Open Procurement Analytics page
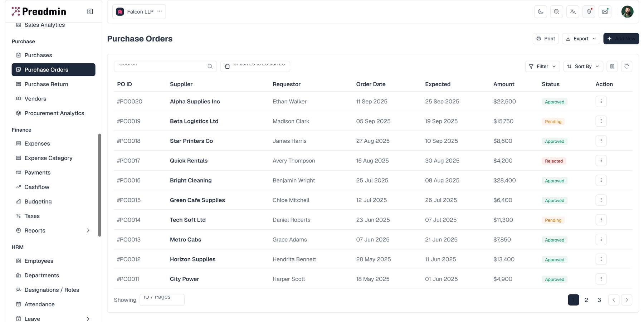The height and width of the screenshot is (322, 644). pyautogui.click(x=53, y=113)
